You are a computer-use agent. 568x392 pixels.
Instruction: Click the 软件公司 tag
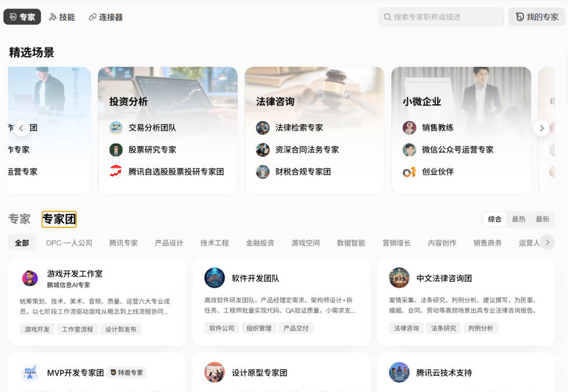(222, 328)
